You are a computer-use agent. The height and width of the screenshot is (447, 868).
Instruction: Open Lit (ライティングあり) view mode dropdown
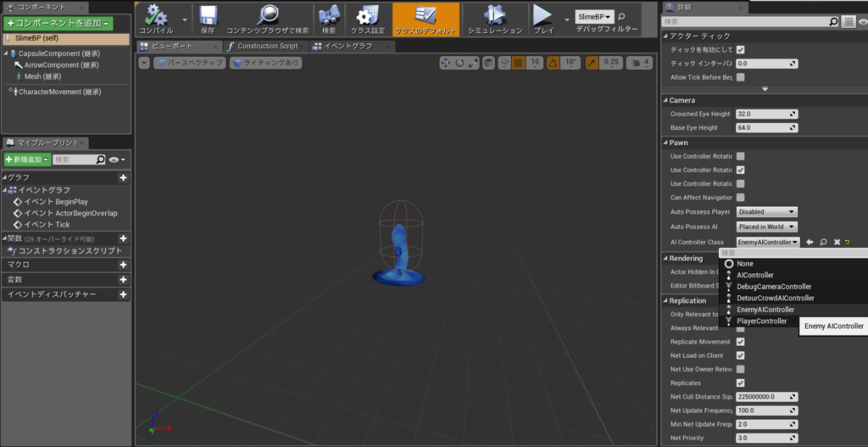point(265,63)
